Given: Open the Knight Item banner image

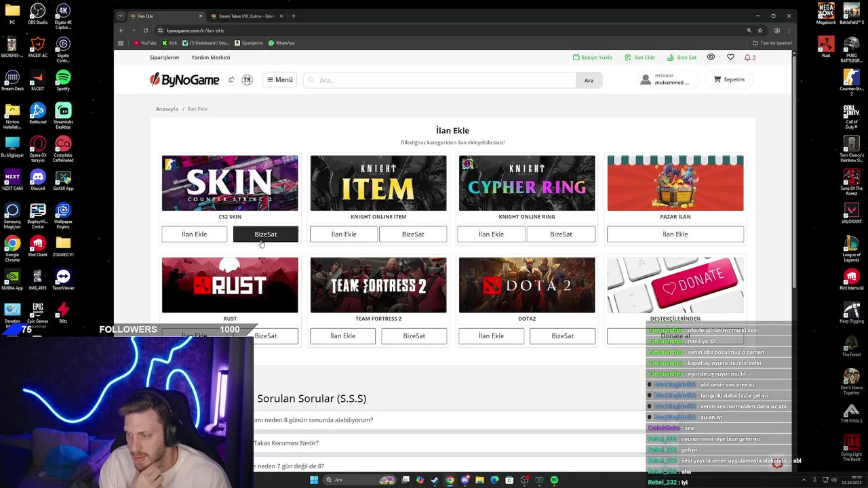Looking at the screenshot, I should pyautogui.click(x=378, y=183).
